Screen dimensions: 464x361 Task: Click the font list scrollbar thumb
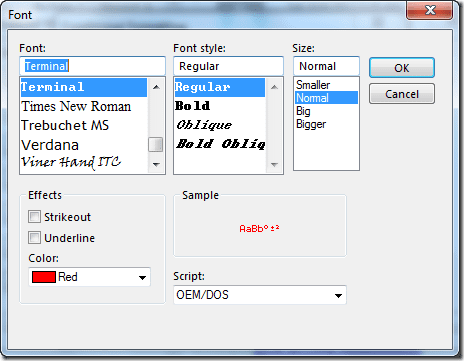(x=156, y=145)
